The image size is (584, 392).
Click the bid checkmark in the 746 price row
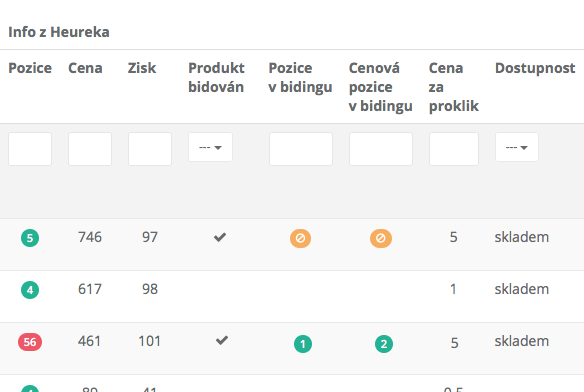220,237
